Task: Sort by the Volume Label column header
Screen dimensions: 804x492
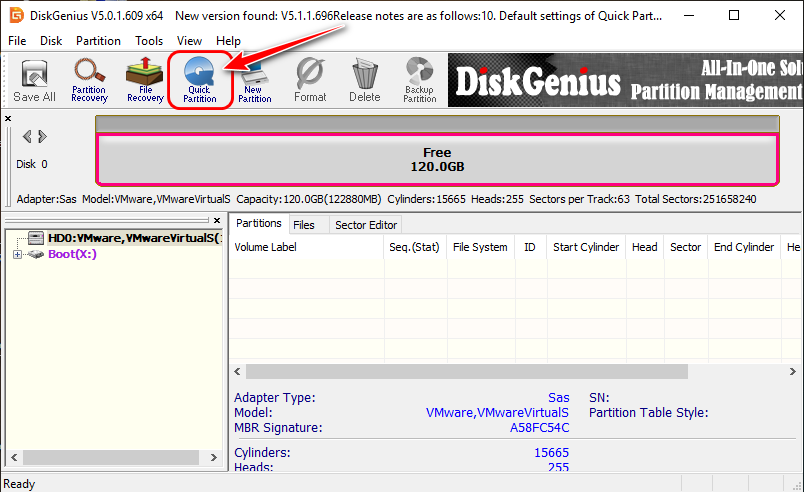Action: 307,247
